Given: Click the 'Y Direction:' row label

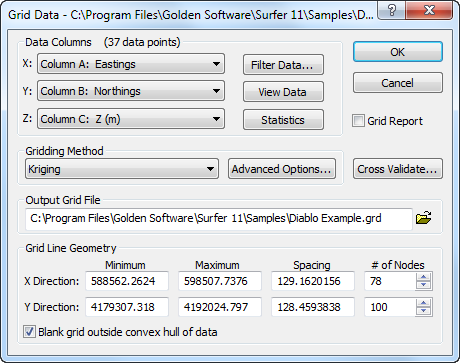Looking at the screenshot, I should (x=52, y=307).
